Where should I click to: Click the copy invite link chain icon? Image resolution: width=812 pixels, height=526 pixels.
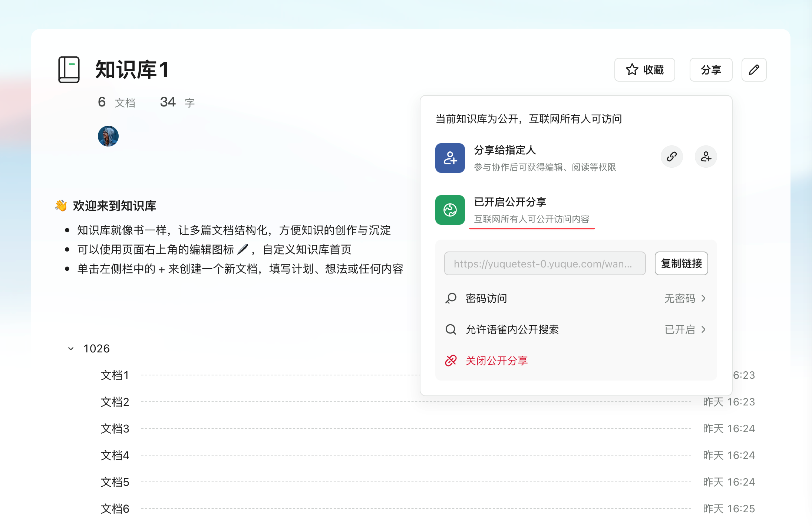pyautogui.click(x=671, y=157)
